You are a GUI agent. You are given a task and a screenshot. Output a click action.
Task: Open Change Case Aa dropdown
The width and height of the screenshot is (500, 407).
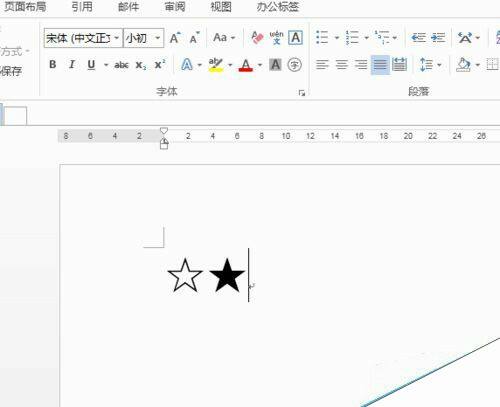click(x=224, y=38)
